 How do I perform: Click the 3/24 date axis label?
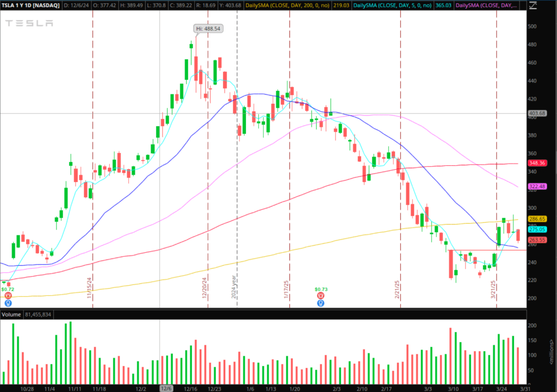(501, 389)
